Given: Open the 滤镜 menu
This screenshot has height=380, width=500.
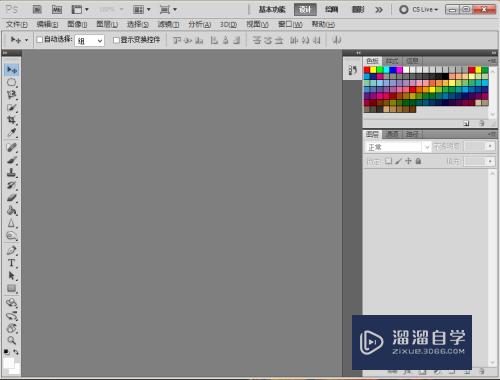Looking at the screenshot, I should pos(168,24).
